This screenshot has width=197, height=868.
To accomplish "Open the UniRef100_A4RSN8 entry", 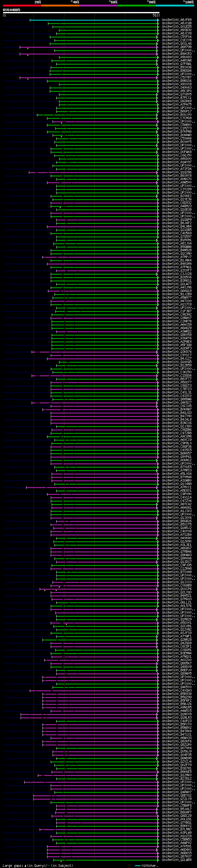I will tap(177, 61).
